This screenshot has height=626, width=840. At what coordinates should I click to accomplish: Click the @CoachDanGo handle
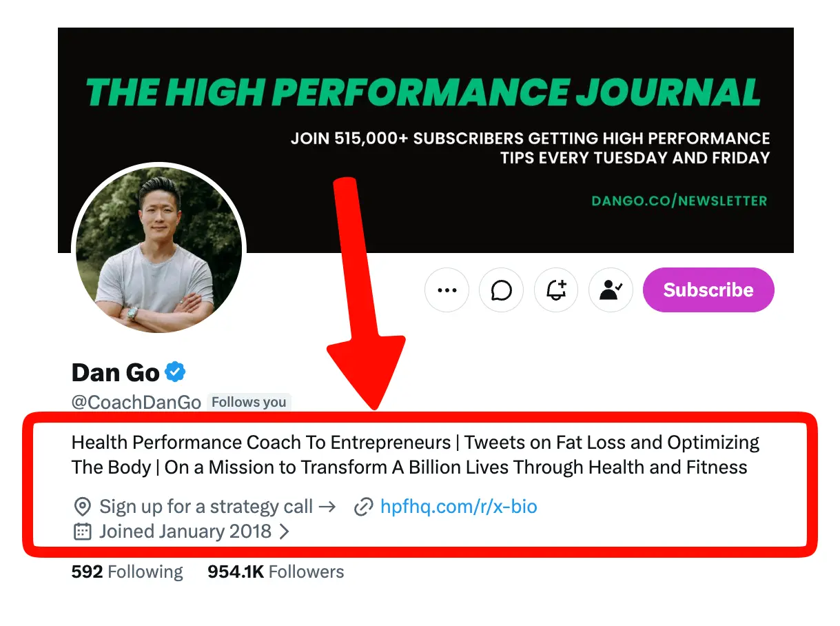click(135, 402)
